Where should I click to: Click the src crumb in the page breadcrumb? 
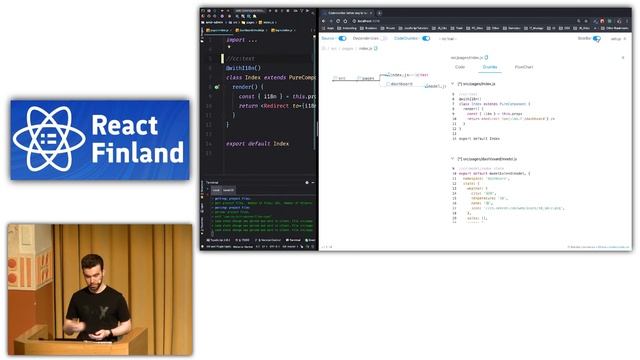[333, 49]
